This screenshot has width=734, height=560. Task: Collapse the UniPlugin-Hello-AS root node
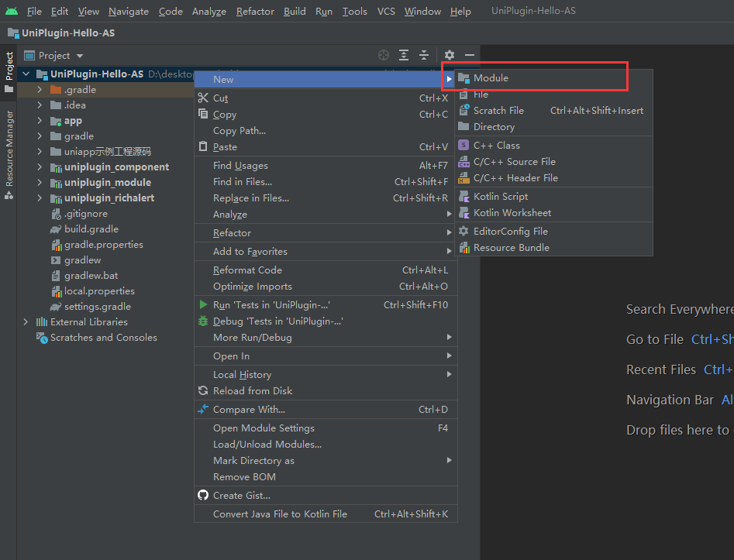(x=26, y=74)
